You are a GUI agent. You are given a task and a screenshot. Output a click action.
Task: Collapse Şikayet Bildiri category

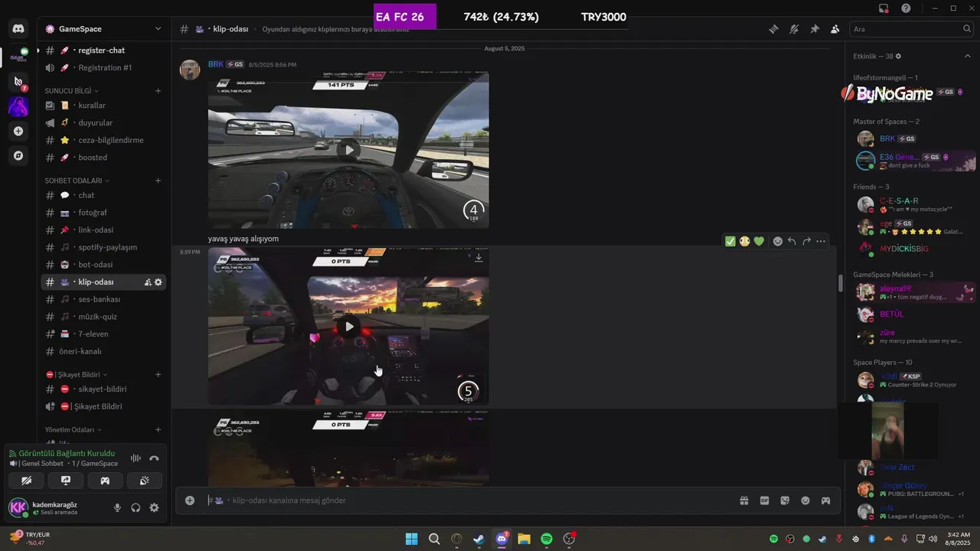[x=77, y=375]
